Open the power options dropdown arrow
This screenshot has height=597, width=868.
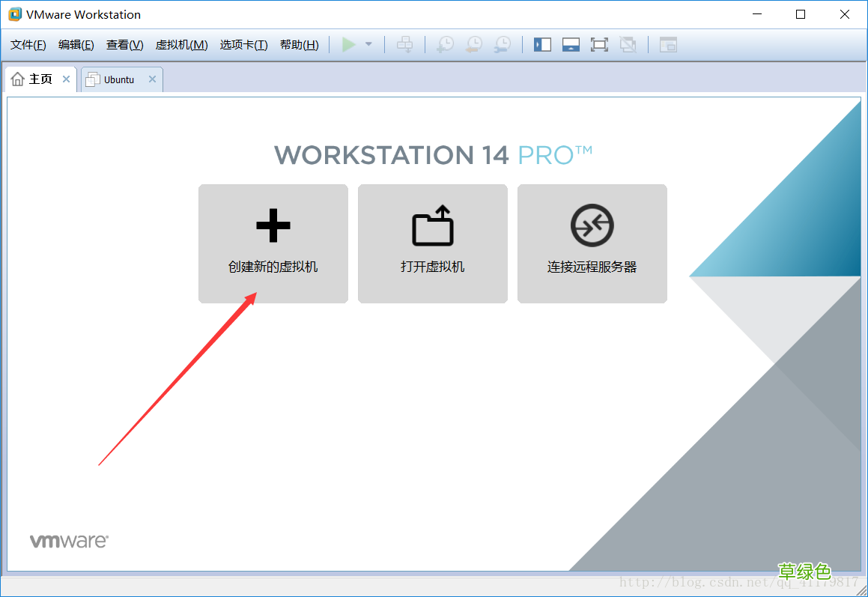[367, 44]
